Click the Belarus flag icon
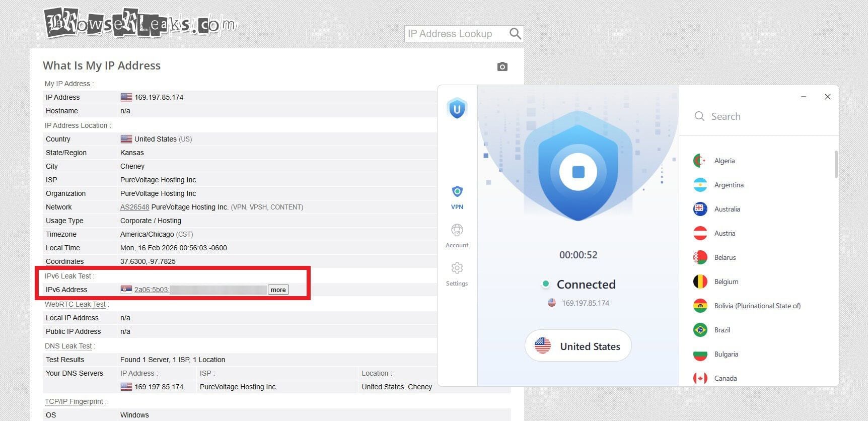Screen dimensions: 868x421 700,257
